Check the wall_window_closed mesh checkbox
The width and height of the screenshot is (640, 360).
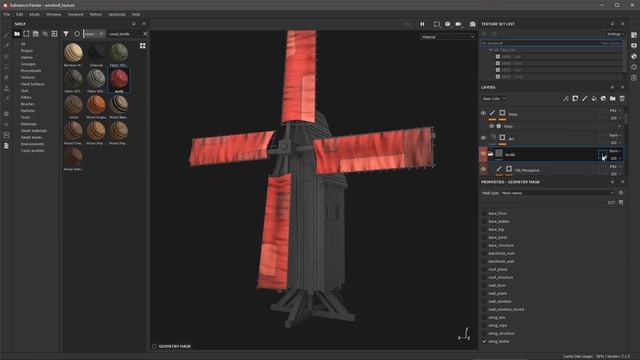point(484,309)
